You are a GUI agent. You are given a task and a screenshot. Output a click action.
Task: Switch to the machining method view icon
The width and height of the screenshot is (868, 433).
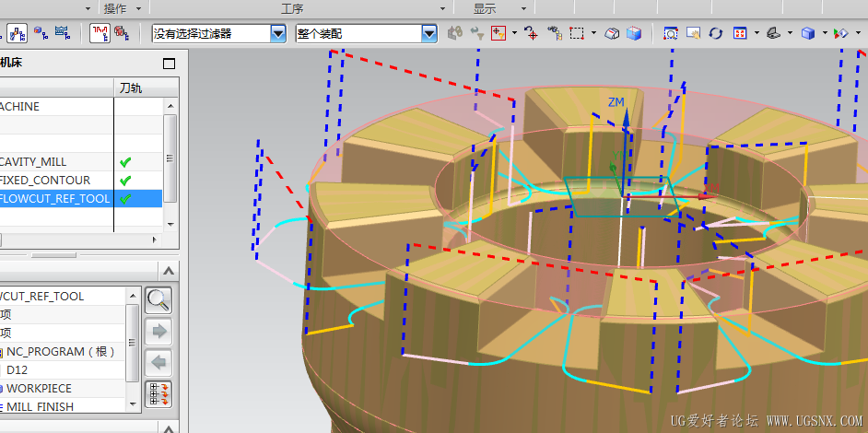(62, 33)
